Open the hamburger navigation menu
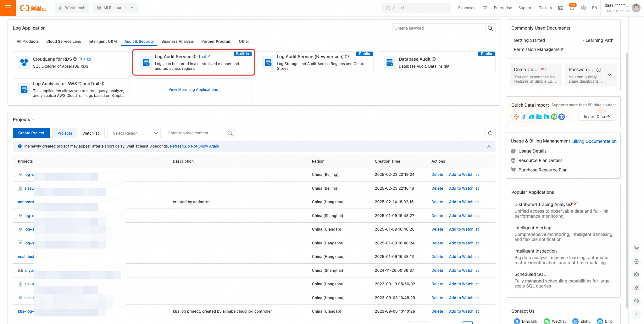 (8, 8)
